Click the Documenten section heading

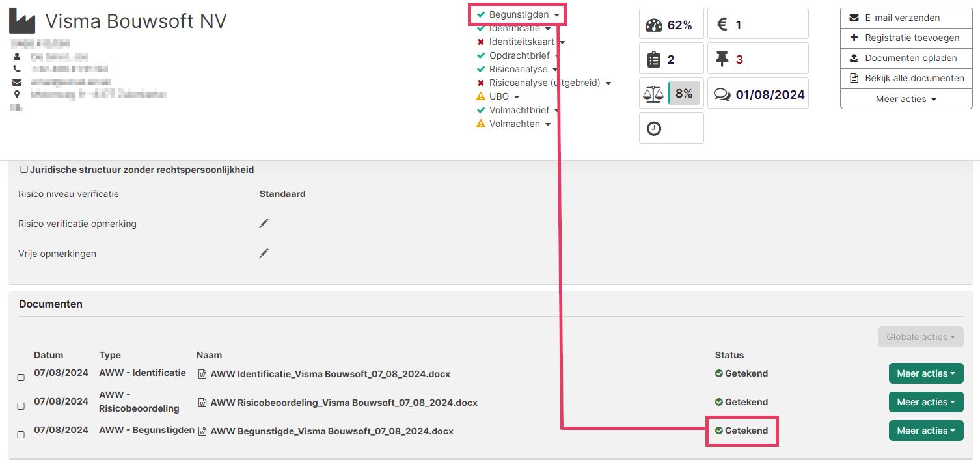click(51, 304)
